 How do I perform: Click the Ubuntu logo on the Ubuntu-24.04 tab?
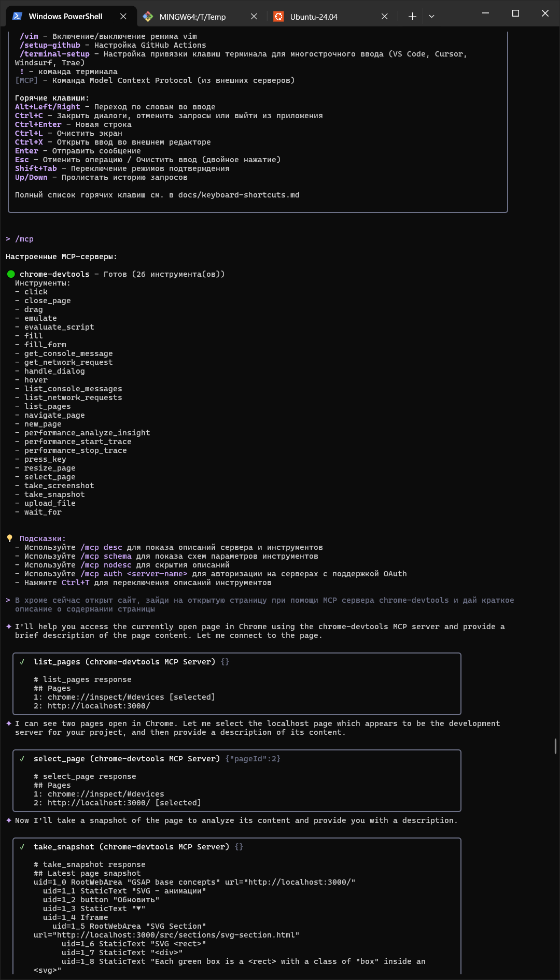click(278, 17)
